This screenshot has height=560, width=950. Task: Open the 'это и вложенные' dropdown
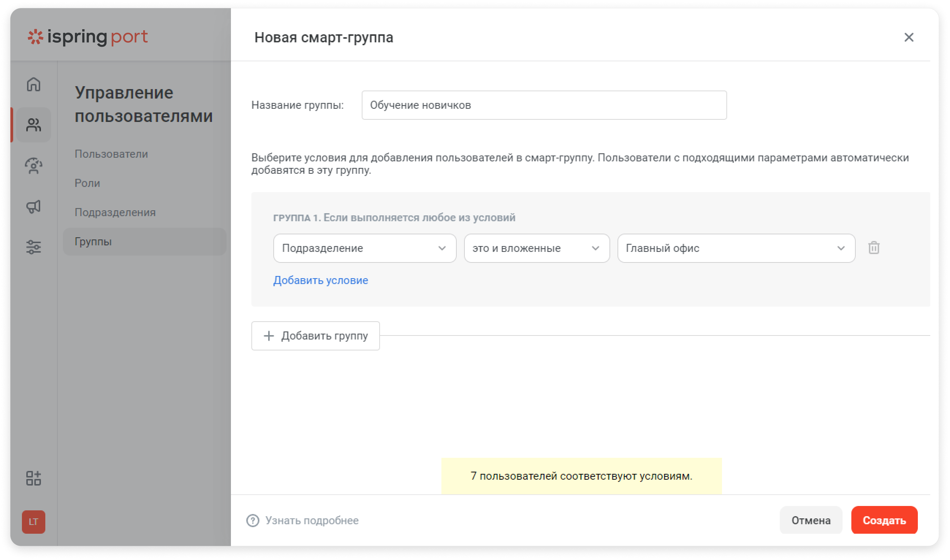coord(536,248)
